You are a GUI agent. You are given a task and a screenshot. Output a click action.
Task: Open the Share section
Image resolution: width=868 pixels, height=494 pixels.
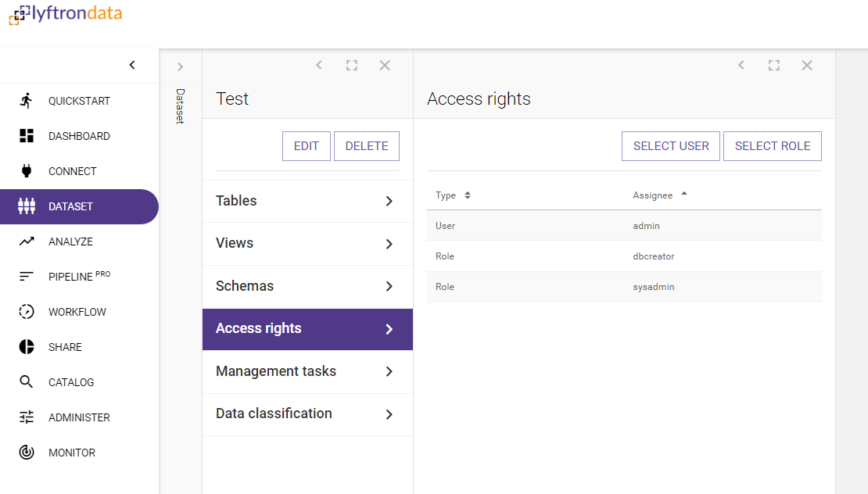pyautogui.click(x=79, y=347)
